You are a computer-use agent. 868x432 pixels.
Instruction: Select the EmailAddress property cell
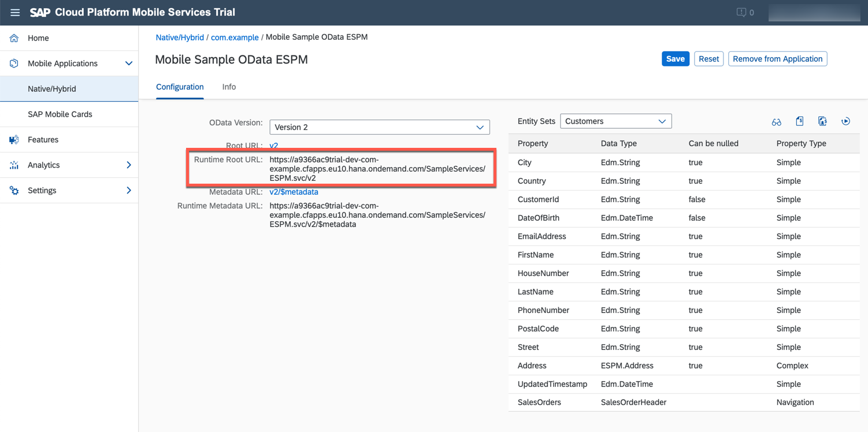pyautogui.click(x=542, y=237)
